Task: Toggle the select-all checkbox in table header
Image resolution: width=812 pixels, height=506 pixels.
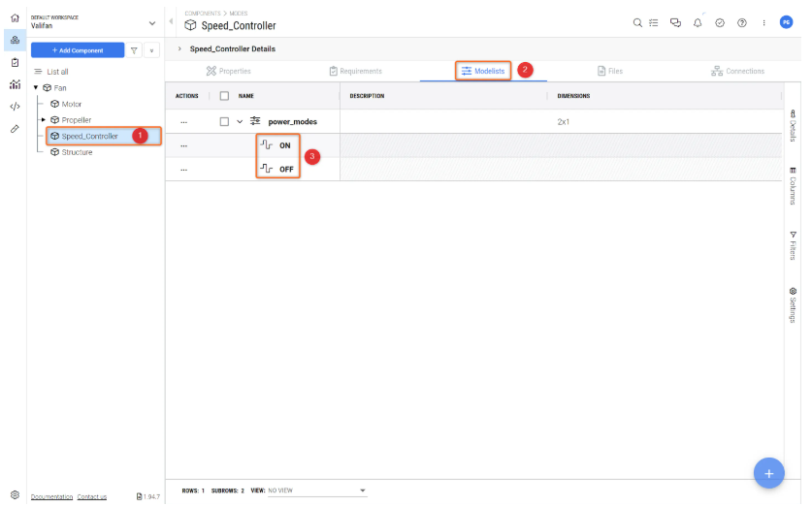Action: click(224, 96)
